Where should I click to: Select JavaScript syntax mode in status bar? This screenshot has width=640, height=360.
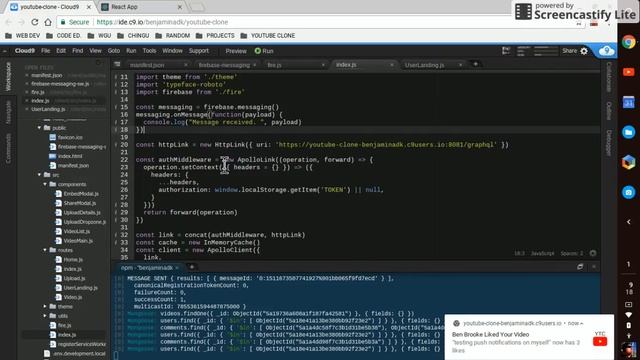tap(542, 253)
